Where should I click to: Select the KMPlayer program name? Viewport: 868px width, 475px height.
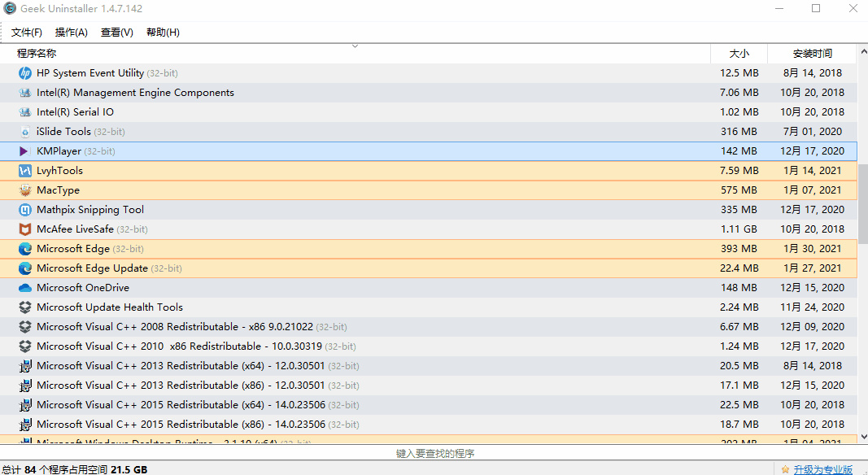tap(59, 151)
